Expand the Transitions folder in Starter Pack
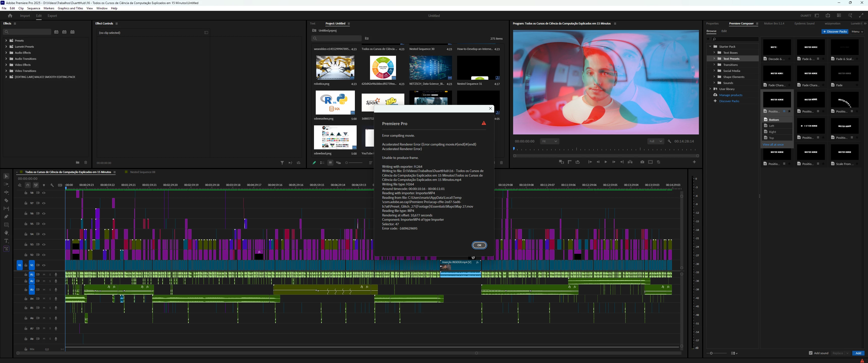 pos(714,65)
